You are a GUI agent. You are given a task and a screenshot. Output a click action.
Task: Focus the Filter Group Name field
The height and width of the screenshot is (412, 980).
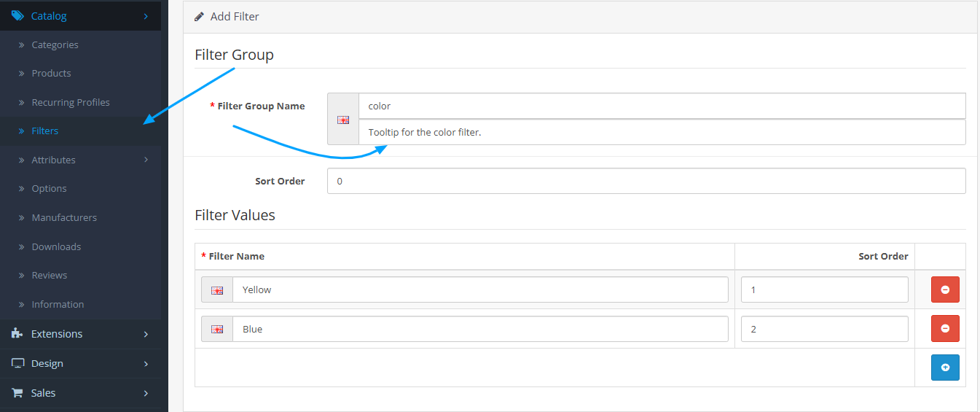point(661,106)
